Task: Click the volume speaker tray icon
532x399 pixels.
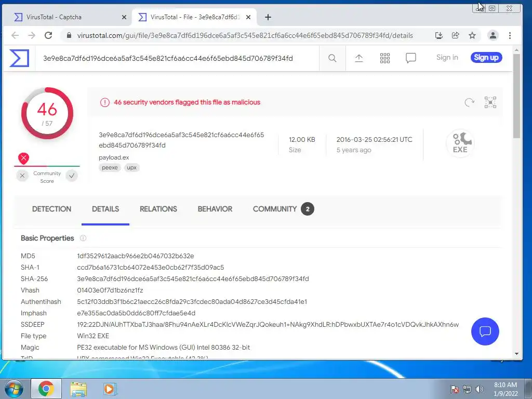Action: pyautogui.click(x=480, y=389)
